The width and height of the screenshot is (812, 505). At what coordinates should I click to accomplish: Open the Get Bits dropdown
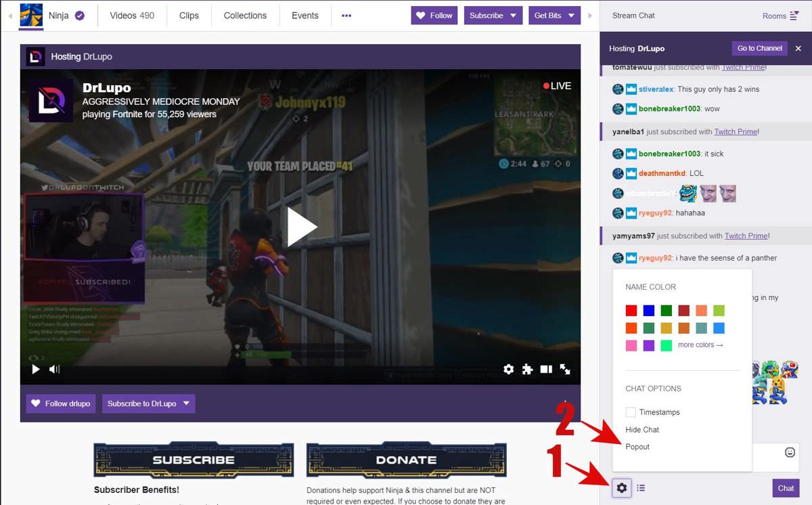[x=554, y=16]
